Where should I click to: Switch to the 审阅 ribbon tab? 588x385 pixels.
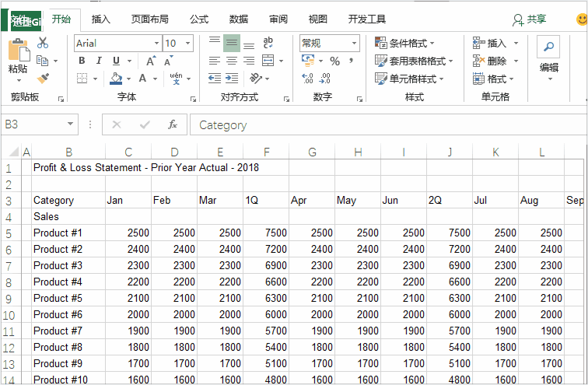click(278, 19)
